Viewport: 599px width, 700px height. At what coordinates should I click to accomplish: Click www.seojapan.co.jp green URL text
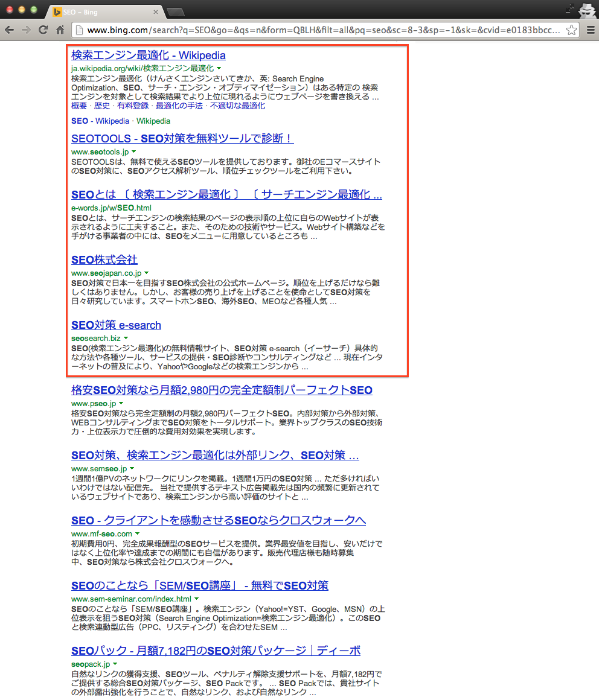click(106, 273)
